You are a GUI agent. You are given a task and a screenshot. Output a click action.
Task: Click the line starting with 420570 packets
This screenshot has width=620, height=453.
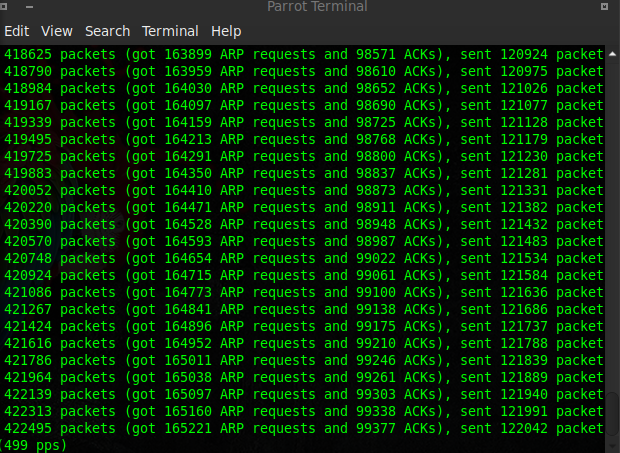(304, 241)
